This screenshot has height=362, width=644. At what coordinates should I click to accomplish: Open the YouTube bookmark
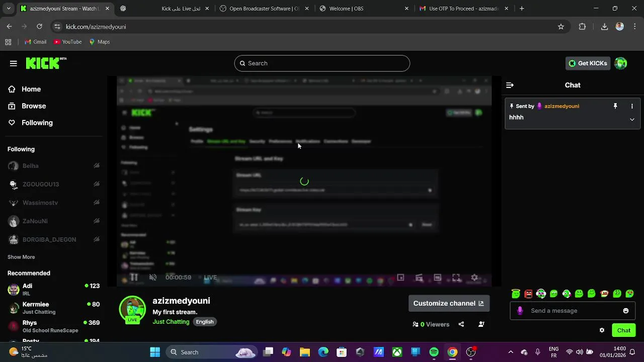67,42
